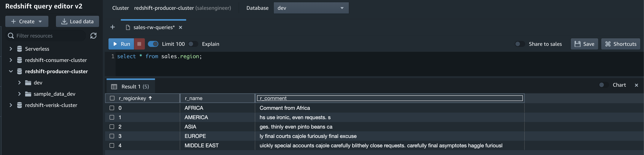Toggle the Limit 100 switch
The image size is (644, 155).
153,44
